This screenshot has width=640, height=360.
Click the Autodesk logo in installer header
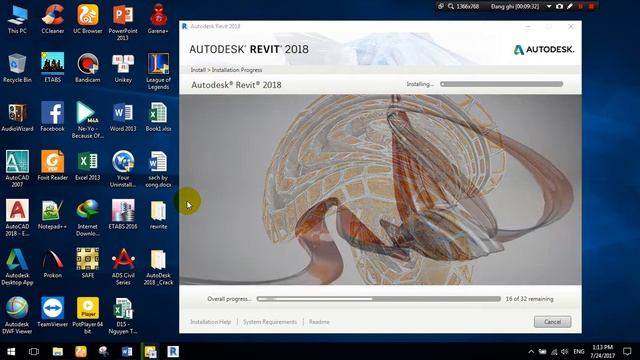pos(544,49)
